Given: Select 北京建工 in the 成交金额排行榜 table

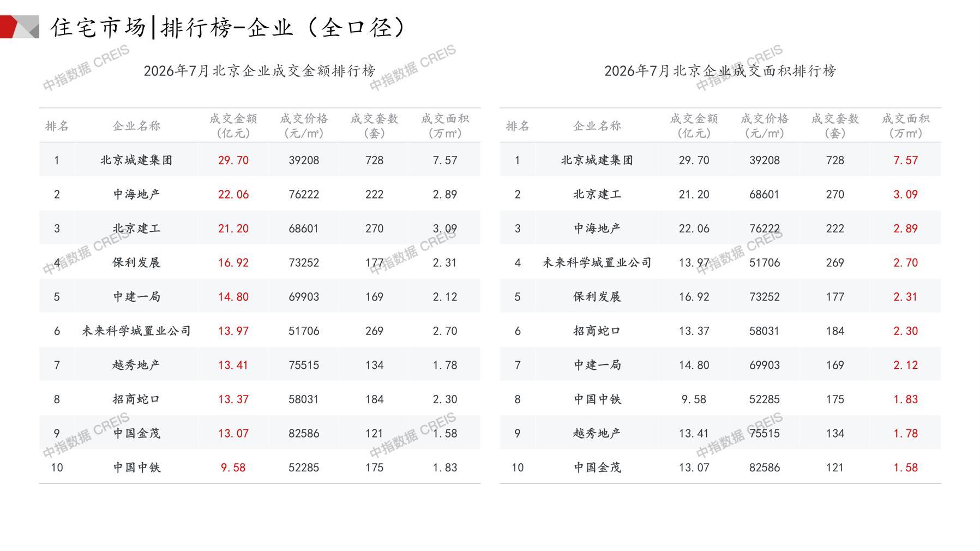Looking at the screenshot, I should click(136, 229).
